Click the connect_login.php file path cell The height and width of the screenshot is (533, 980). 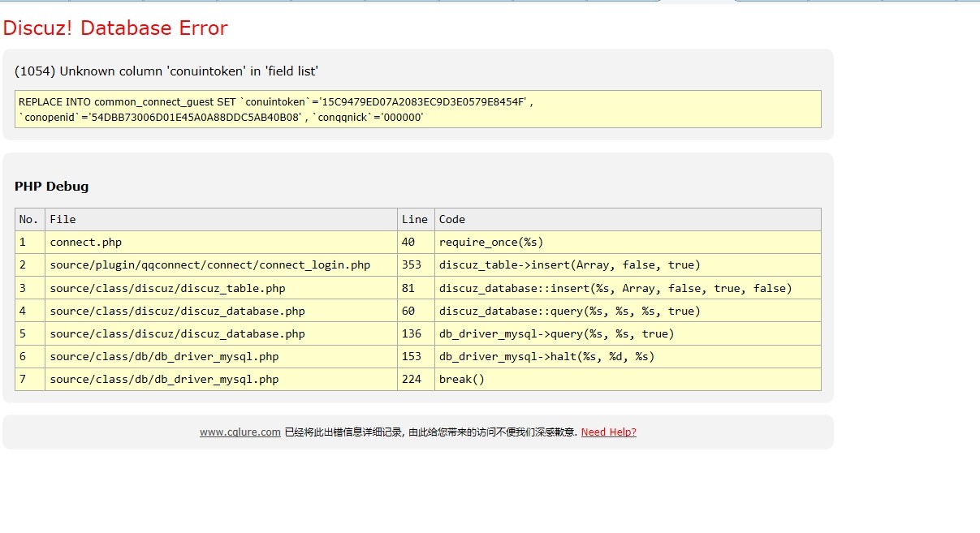tap(209, 265)
